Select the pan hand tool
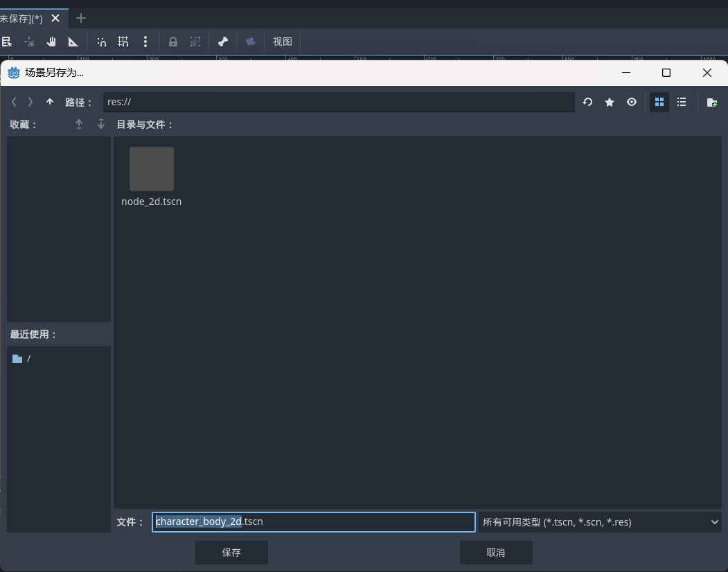This screenshot has width=728, height=572. pyautogui.click(x=51, y=42)
